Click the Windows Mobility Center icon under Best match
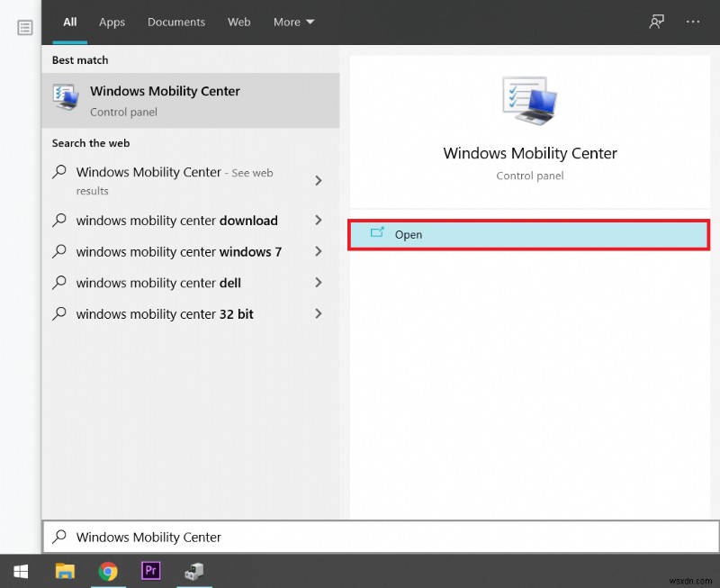 (64, 99)
